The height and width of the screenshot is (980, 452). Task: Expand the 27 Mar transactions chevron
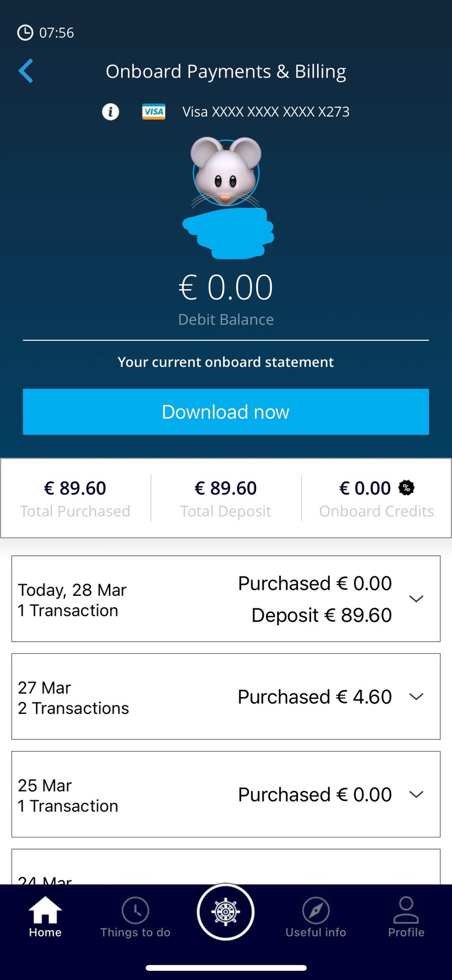coord(416,697)
